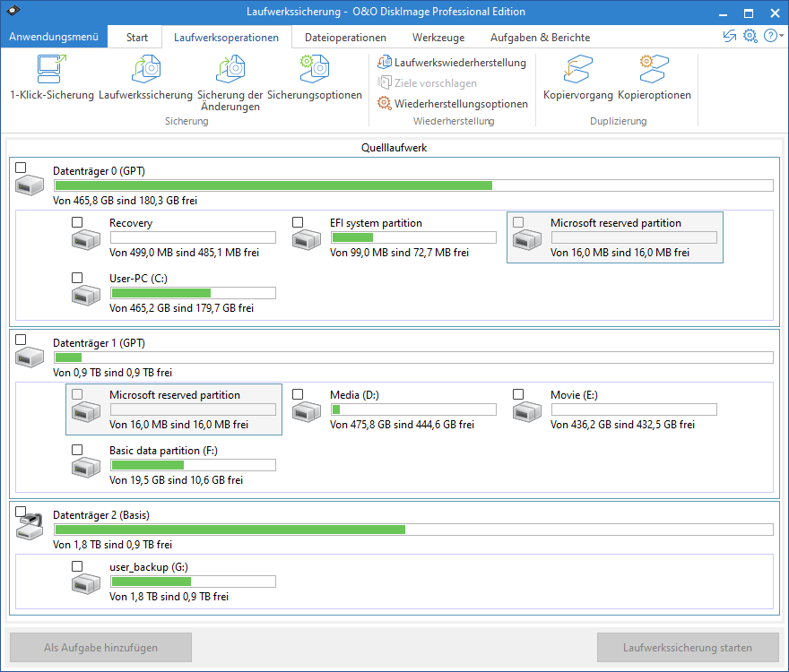
Task: Click the program settings gear icon
Action: (750, 36)
